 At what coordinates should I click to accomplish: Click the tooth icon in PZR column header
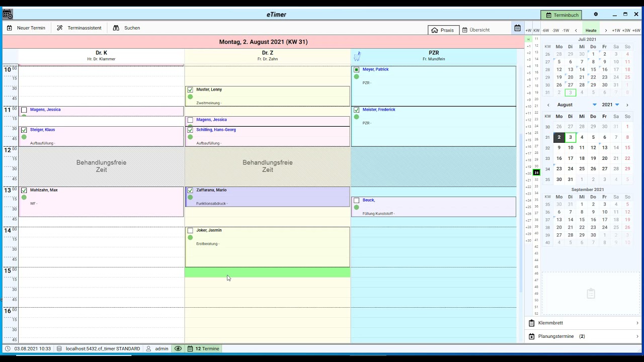(357, 56)
